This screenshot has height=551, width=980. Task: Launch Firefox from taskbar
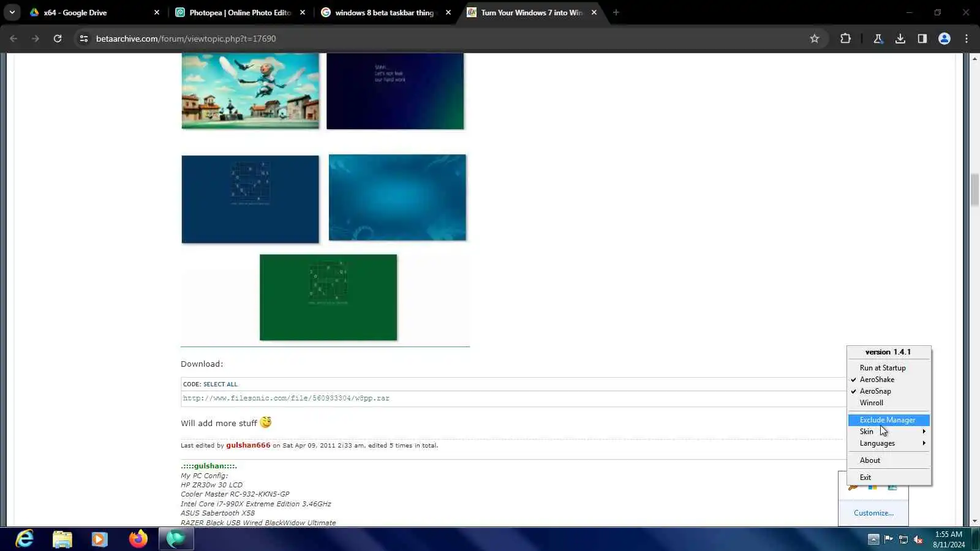[x=138, y=539]
